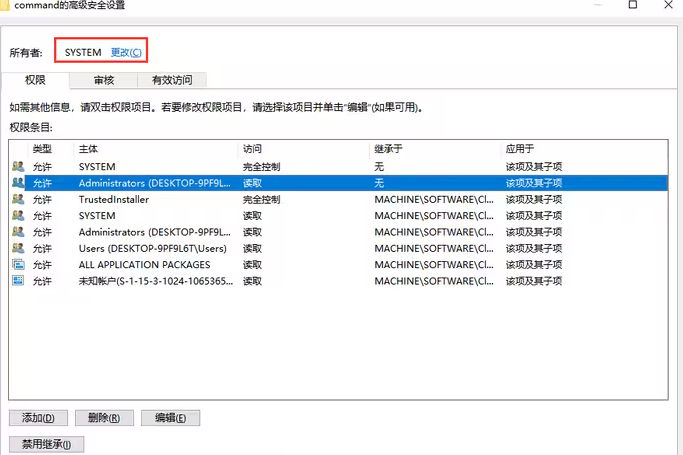Click the 禁用继承(I) button

point(46,444)
